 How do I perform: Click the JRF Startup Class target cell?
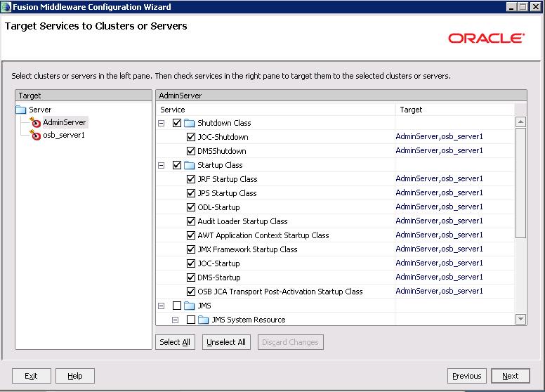454,179
